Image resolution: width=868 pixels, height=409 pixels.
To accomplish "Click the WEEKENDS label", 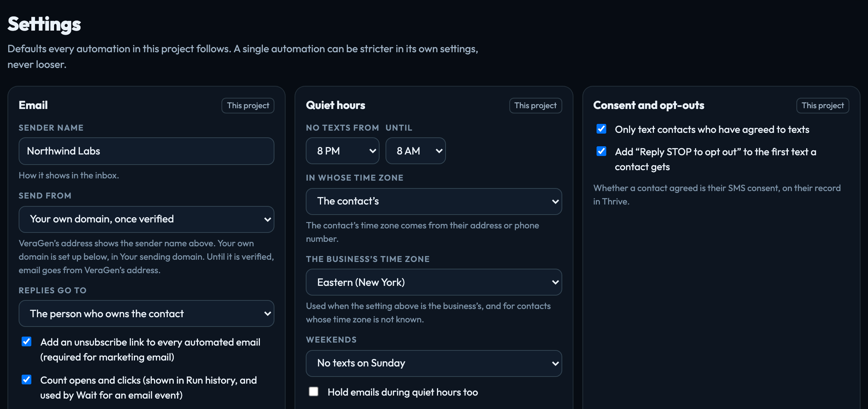I will (x=331, y=340).
